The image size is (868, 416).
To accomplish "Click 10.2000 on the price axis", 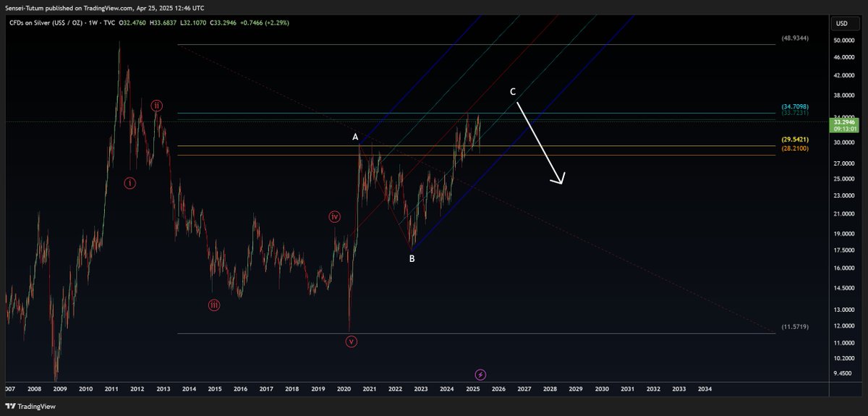I will pos(844,359).
